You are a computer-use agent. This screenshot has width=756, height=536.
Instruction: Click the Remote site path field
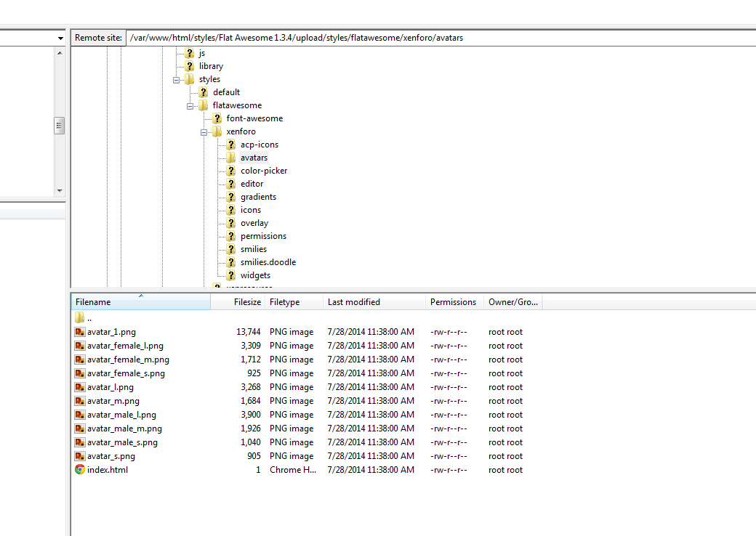(436, 38)
